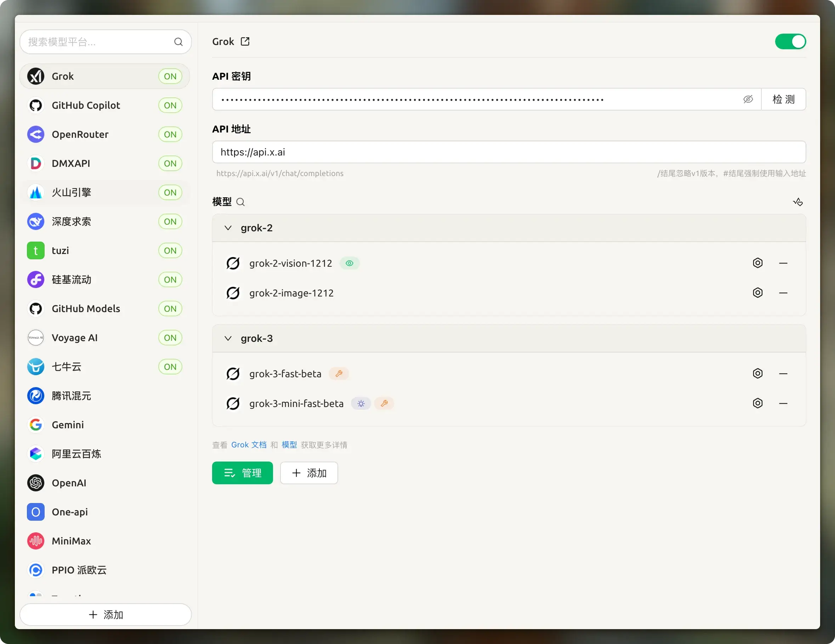
Task: Open settings for grok-2-vision-1212
Action: 757,263
